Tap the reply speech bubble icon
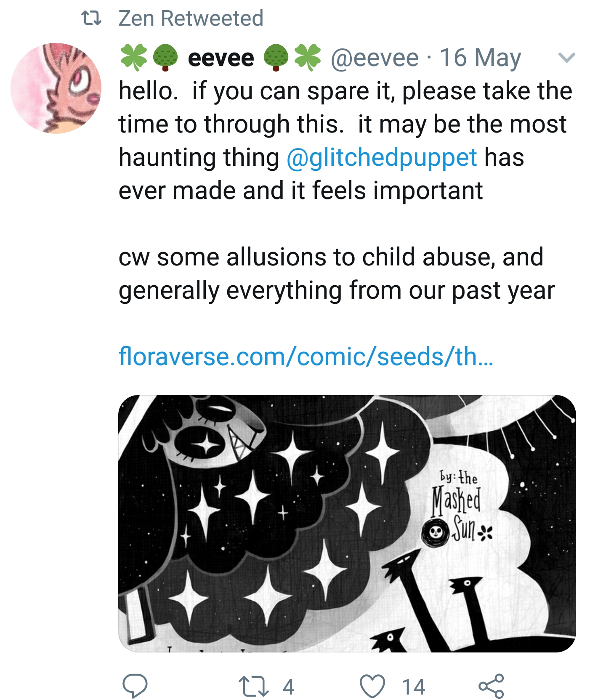This screenshot has height=700, width=590. (135, 686)
